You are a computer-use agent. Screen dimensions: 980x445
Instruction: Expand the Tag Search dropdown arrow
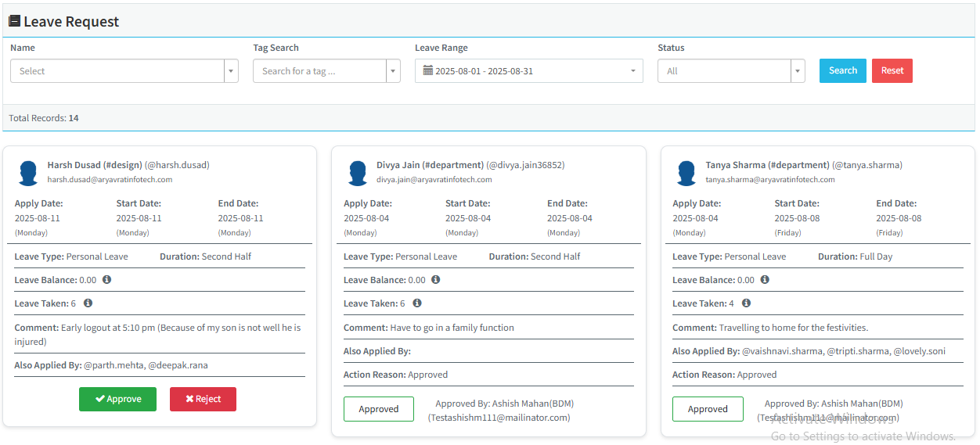click(393, 71)
